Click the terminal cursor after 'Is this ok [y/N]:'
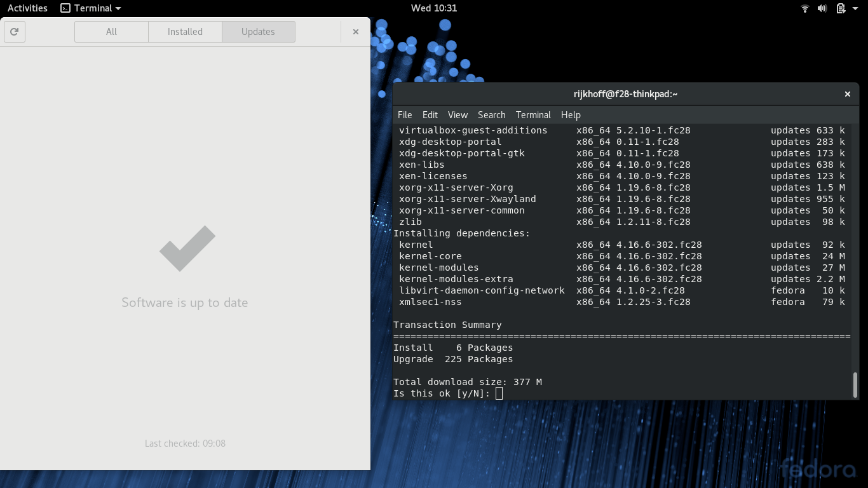Image resolution: width=868 pixels, height=488 pixels. click(x=499, y=393)
